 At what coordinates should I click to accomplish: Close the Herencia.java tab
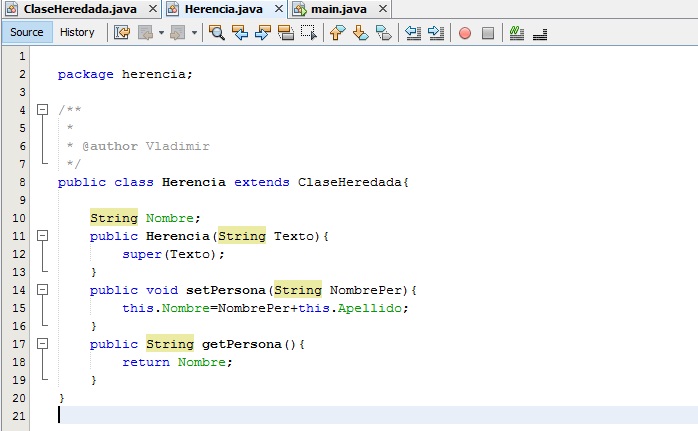pyautogui.click(x=279, y=8)
